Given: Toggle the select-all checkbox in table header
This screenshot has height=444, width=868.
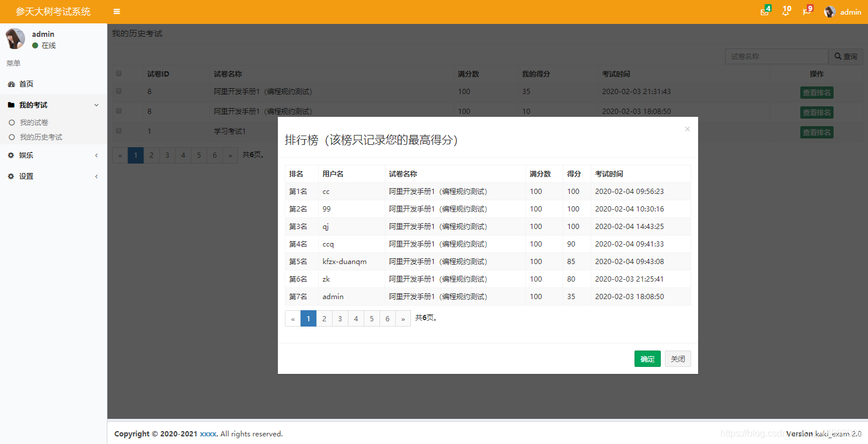Looking at the screenshot, I should click(x=119, y=74).
